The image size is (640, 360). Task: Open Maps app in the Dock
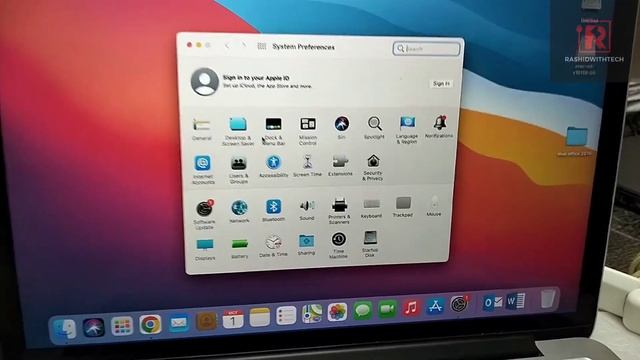click(312, 314)
